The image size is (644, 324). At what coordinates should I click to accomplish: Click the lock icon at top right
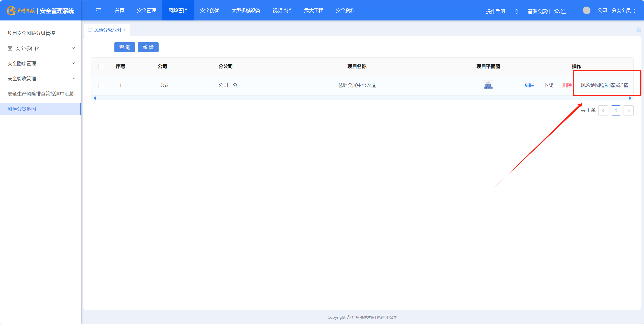(x=638, y=30)
